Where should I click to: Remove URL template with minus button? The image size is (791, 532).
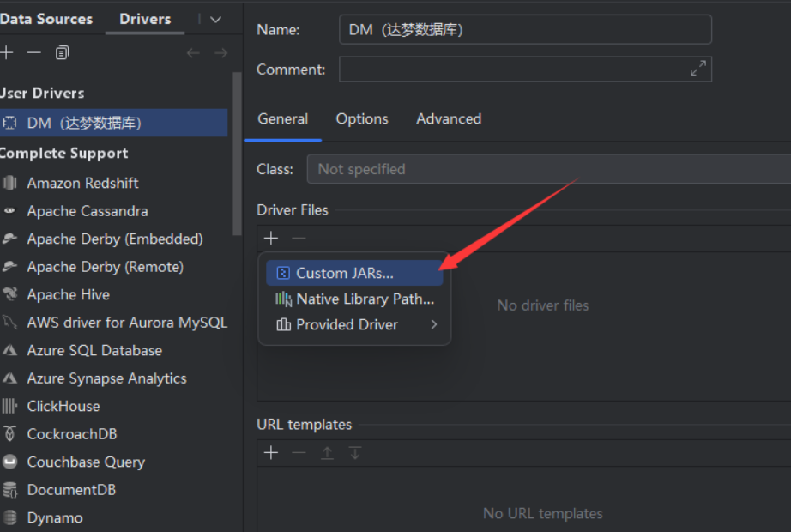tap(299, 453)
